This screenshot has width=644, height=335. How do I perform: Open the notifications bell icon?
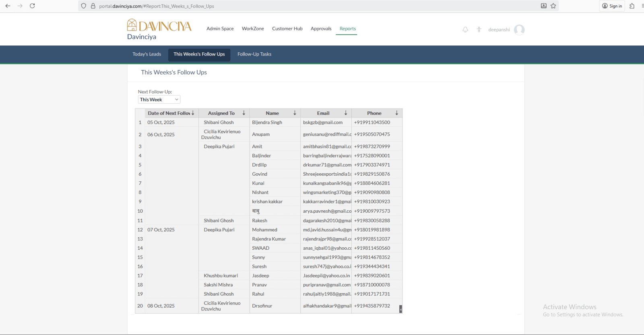point(465,30)
